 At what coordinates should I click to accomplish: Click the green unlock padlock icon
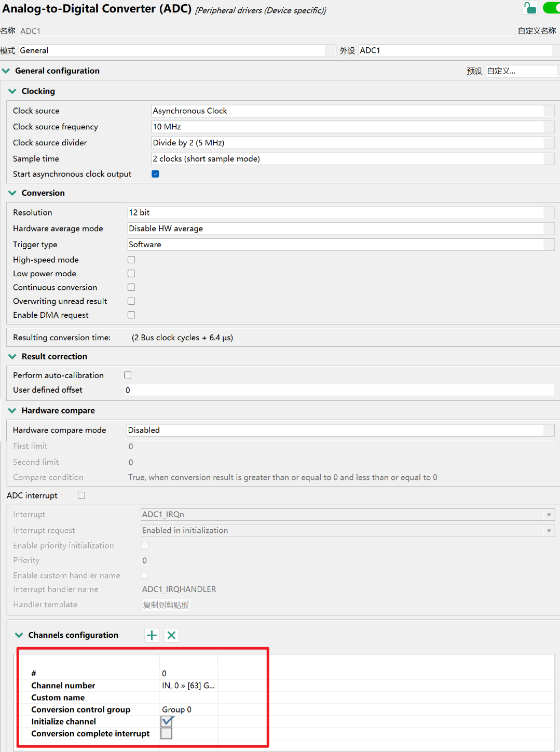[529, 8]
